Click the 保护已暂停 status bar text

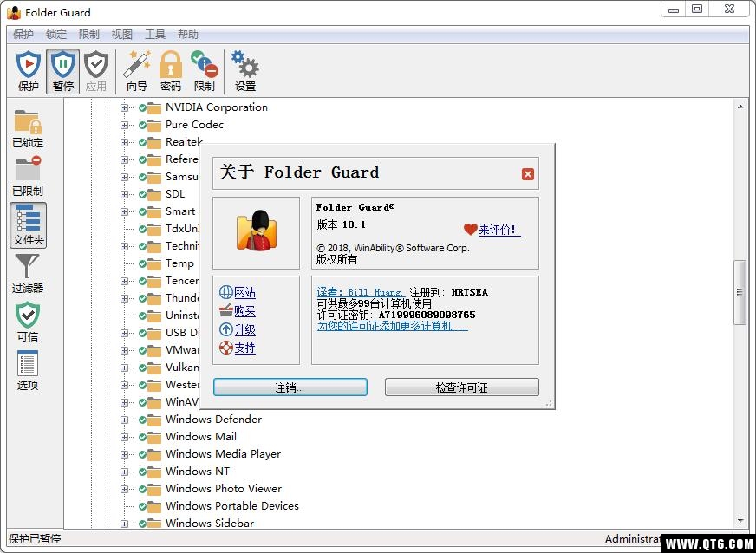tap(35, 539)
